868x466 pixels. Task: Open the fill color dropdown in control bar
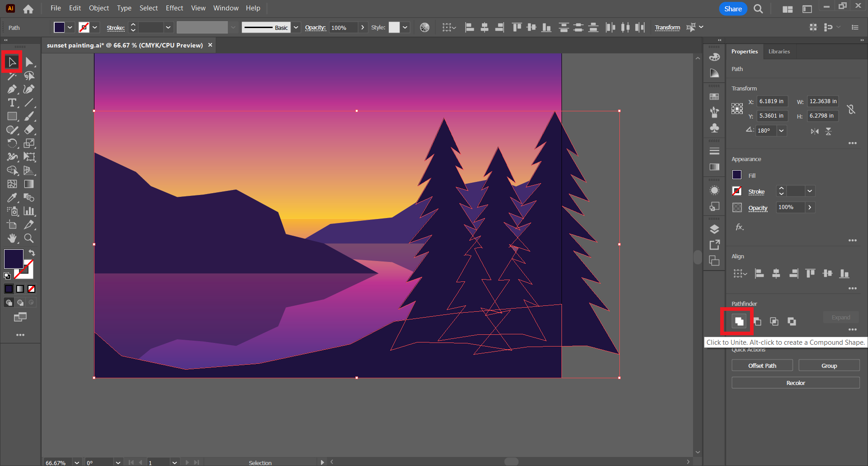(70, 28)
